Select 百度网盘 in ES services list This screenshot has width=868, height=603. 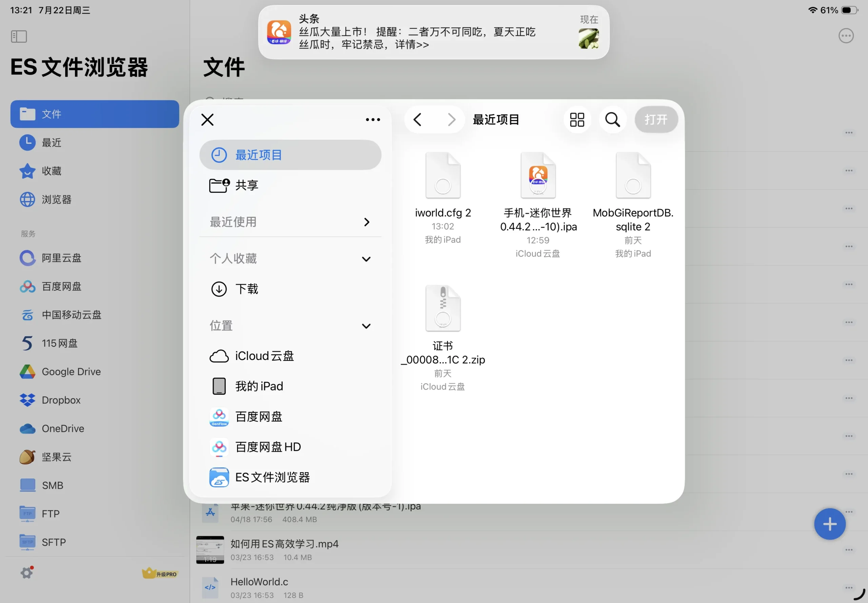[x=95, y=286]
